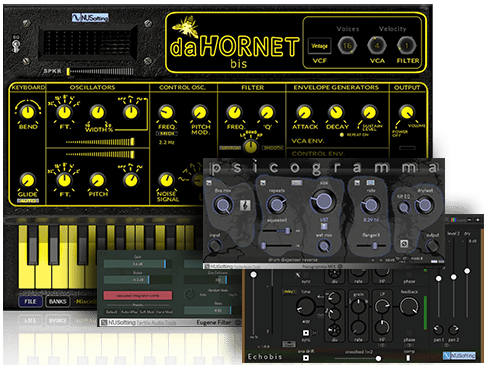Click the BEND knob in daHornet
Viewport: 487px width, 365px height.
[x=28, y=112]
